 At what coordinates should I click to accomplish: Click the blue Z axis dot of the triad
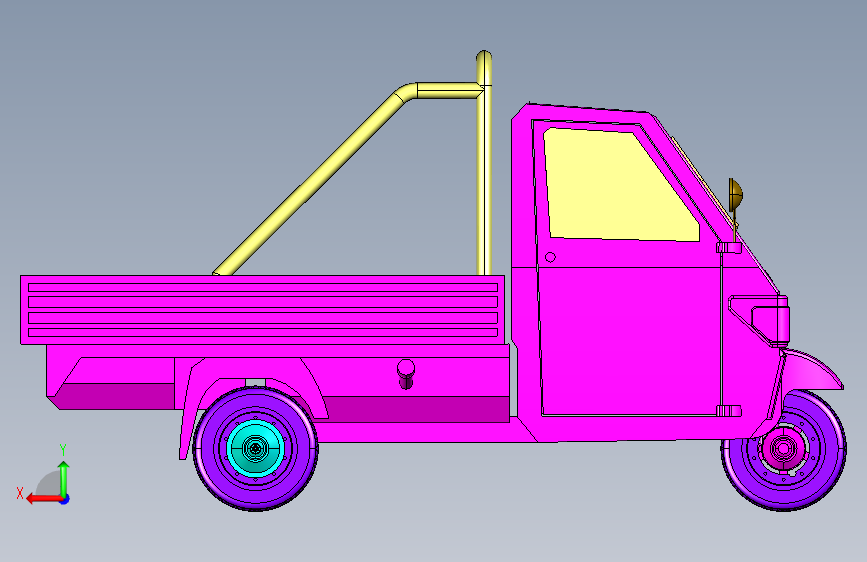65,499
